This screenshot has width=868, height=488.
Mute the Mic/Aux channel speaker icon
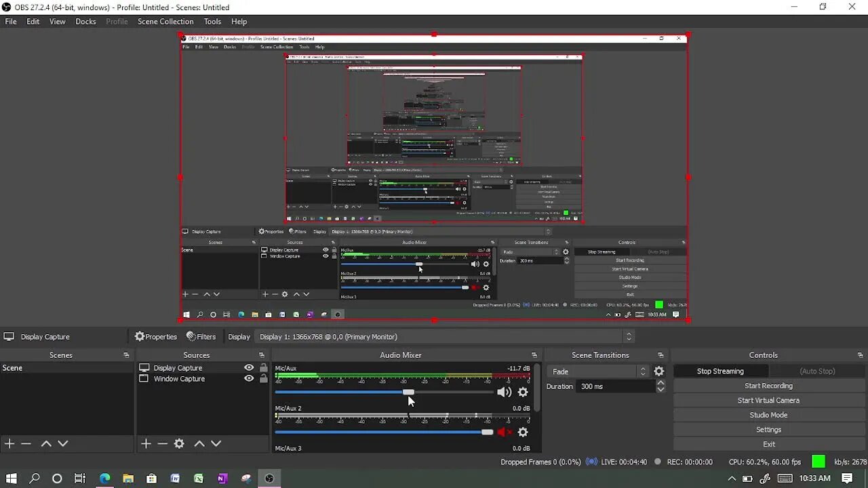504,392
